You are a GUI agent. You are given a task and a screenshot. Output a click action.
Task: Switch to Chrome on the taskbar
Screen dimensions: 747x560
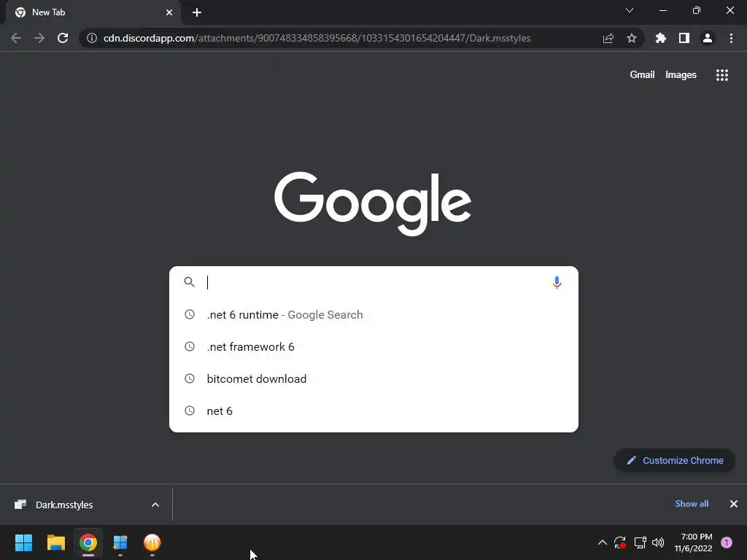(x=88, y=542)
